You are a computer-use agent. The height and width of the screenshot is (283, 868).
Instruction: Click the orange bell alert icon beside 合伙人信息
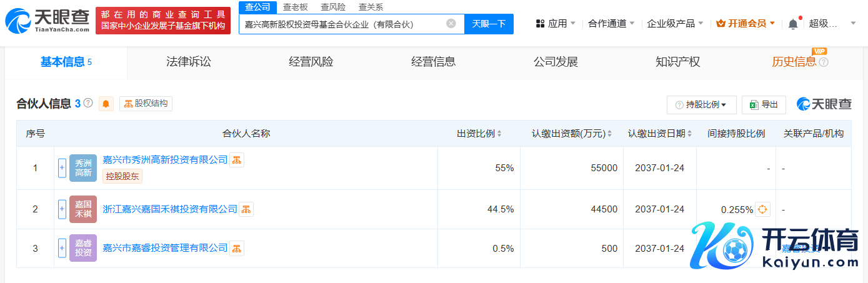pos(106,104)
